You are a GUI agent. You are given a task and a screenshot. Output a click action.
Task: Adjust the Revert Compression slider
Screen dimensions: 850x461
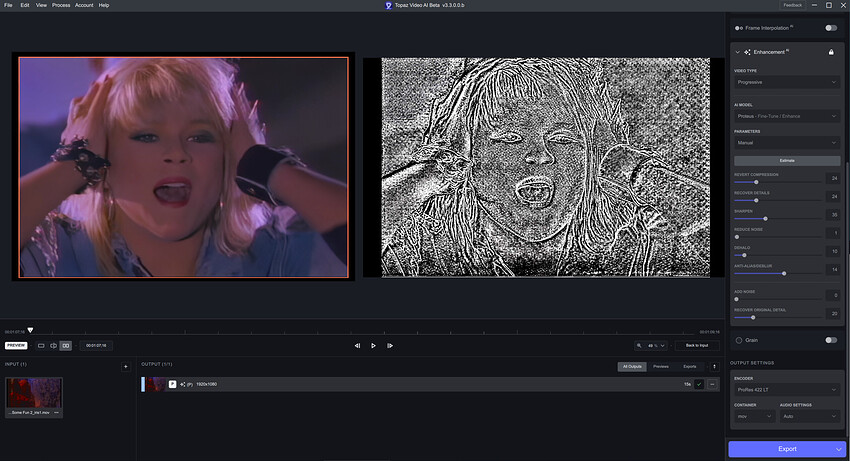777,182
